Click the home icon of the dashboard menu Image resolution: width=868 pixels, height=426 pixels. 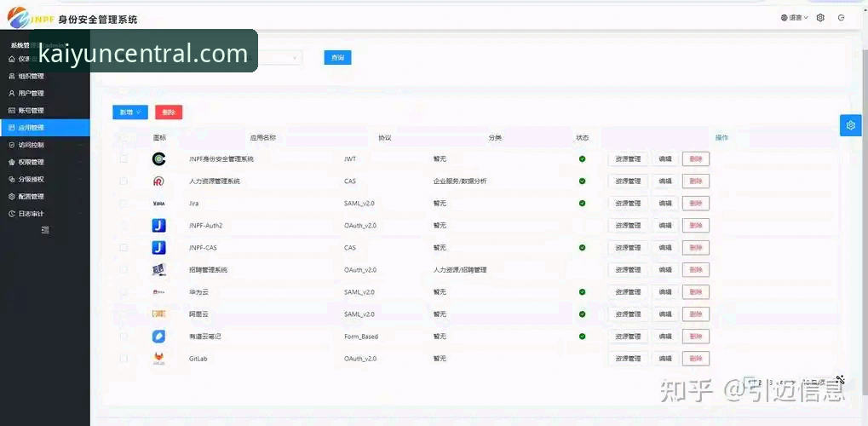(12, 59)
